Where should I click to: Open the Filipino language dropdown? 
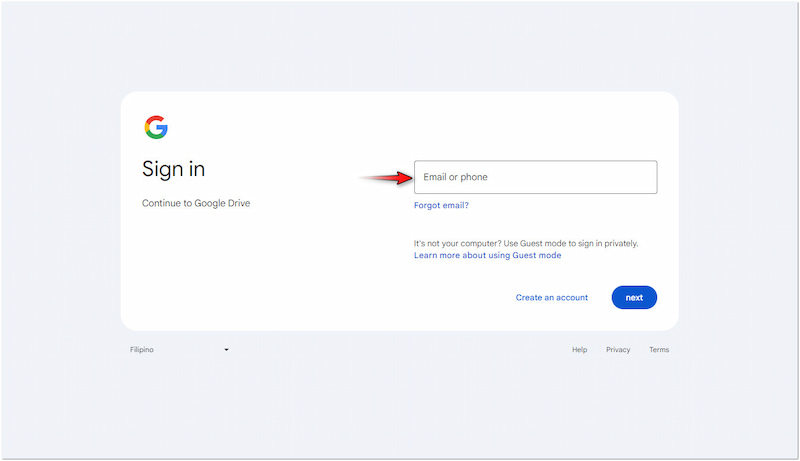click(x=179, y=350)
